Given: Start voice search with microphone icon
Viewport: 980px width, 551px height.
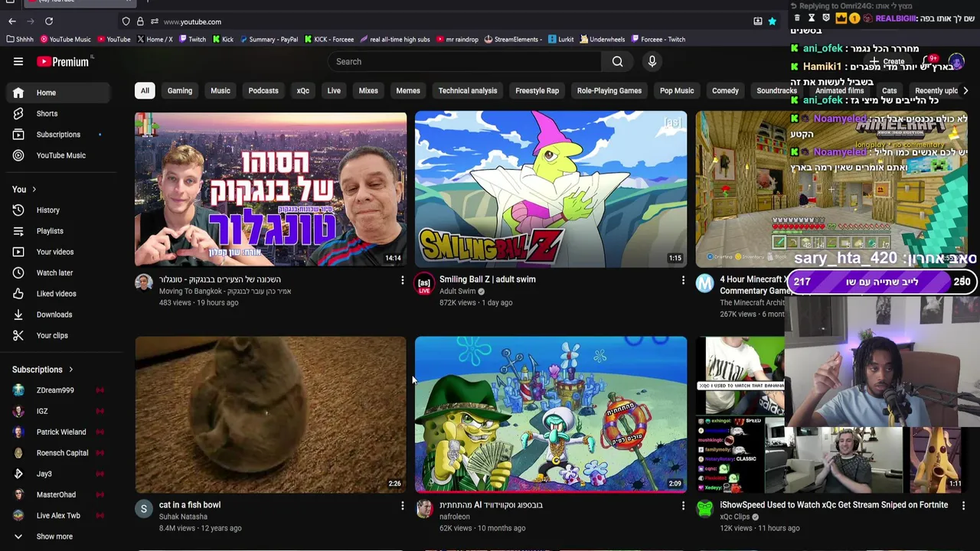Looking at the screenshot, I should tap(652, 61).
